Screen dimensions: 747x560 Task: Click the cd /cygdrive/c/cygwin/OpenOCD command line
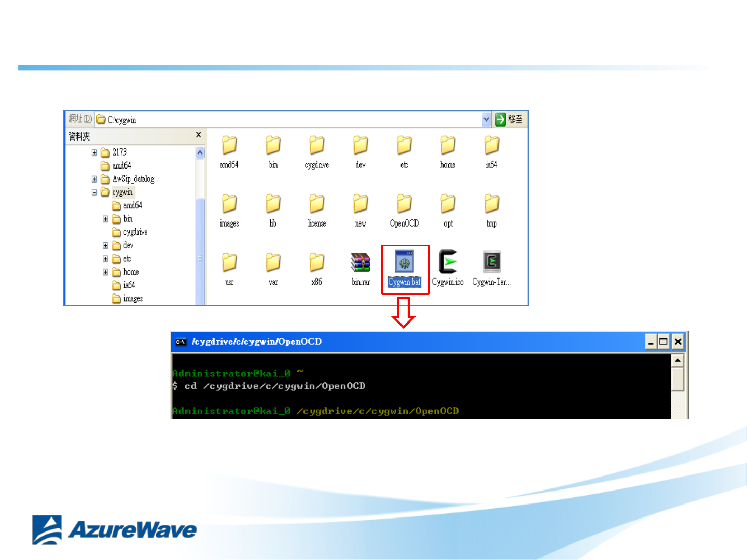pyautogui.click(x=275, y=386)
